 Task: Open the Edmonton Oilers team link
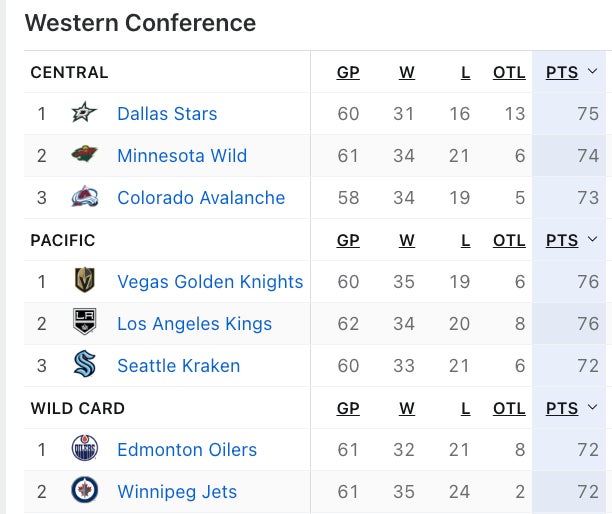click(x=187, y=450)
